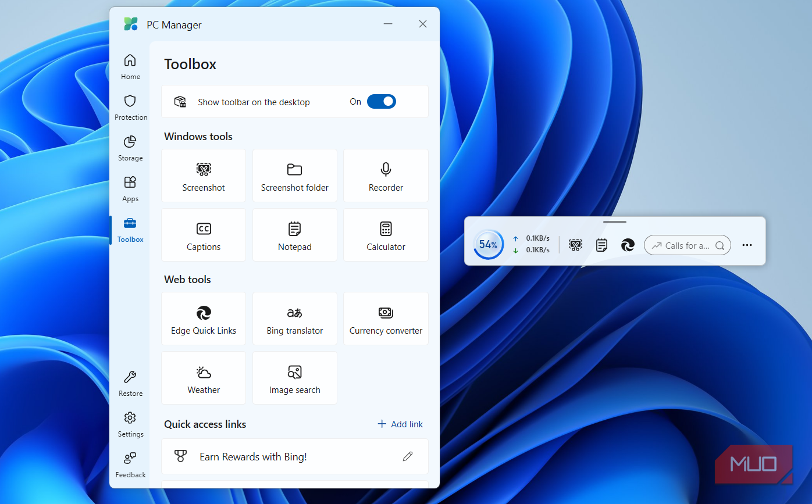Open the Image search tool

pos(295,378)
